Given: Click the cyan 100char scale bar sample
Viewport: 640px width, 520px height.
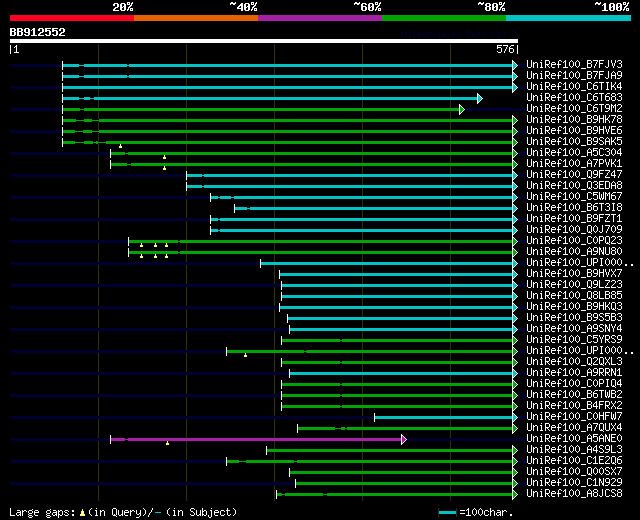Looking at the screenshot, I should coord(447,513).
